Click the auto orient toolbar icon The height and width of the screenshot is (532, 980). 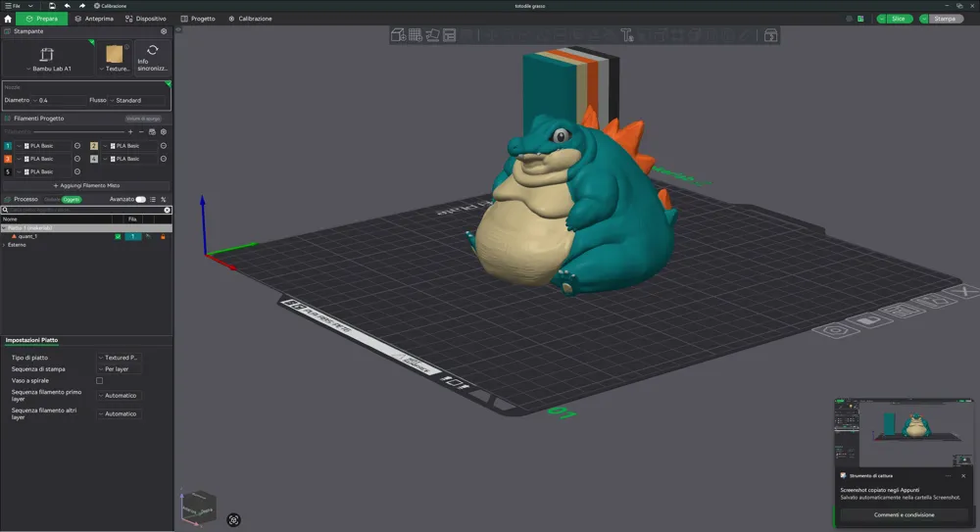coord(432,35)
